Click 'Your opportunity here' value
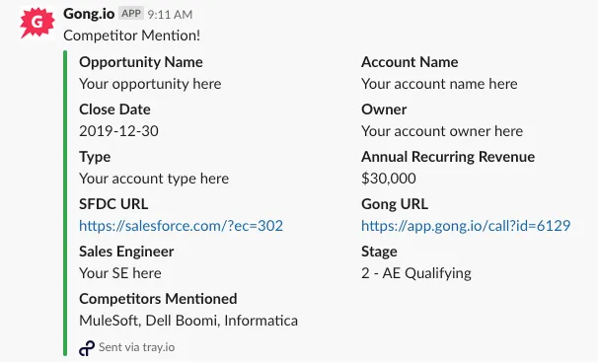Screen dimensions: 598x364 (150, 84)
